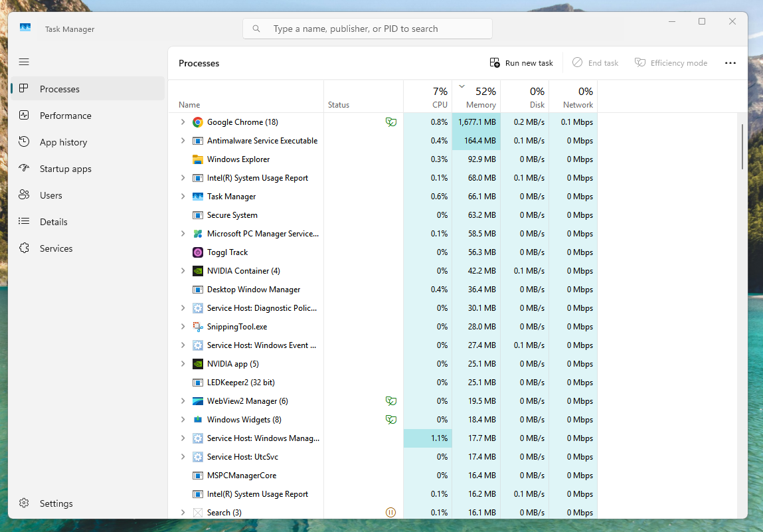Viewport: 763px width, 532px height.
Task: Sort by the Status column header
Action: click(363, 96)
